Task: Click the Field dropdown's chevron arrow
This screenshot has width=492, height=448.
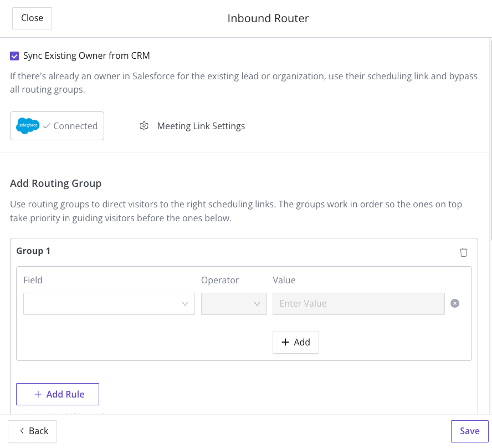Action: pos(186,304)
